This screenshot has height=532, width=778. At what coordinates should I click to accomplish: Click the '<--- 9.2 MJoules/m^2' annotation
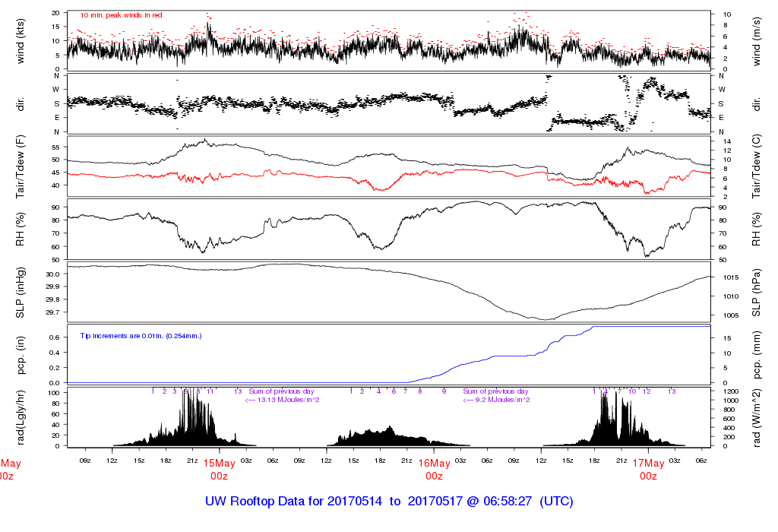[x=496, y=400]
